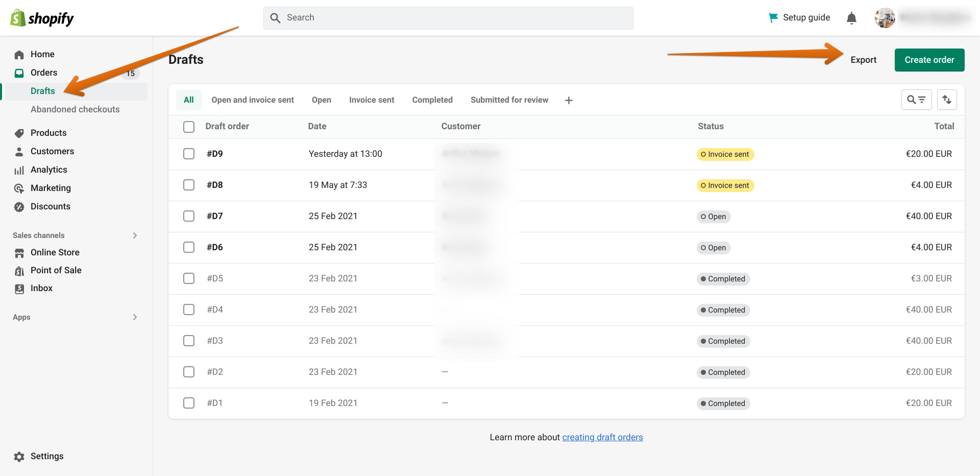Open Point of Sale bag icon

(19, 271)
